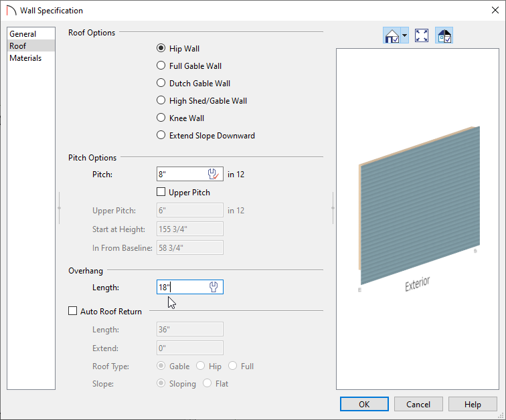Click the Exterior label in preview

[417, 284]
